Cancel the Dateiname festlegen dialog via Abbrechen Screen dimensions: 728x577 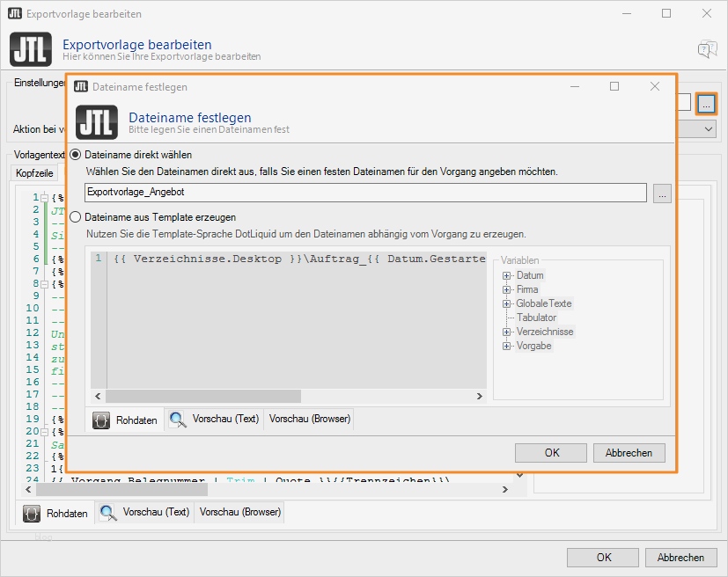click(628, 452)
